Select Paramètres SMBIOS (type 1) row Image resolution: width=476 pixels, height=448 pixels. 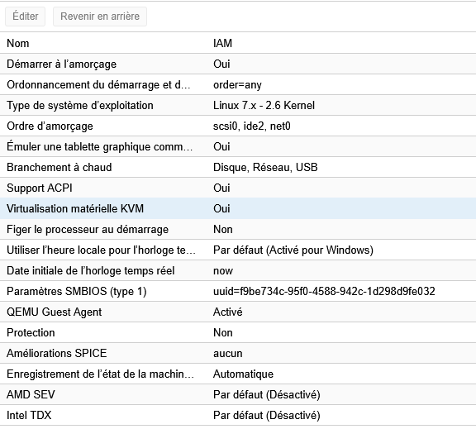coord(238,291)
